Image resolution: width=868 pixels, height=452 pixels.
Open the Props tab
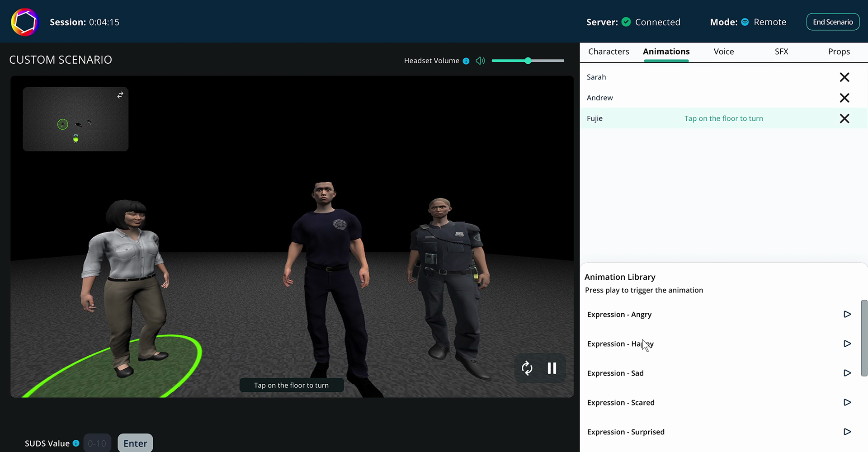point(839,52)
